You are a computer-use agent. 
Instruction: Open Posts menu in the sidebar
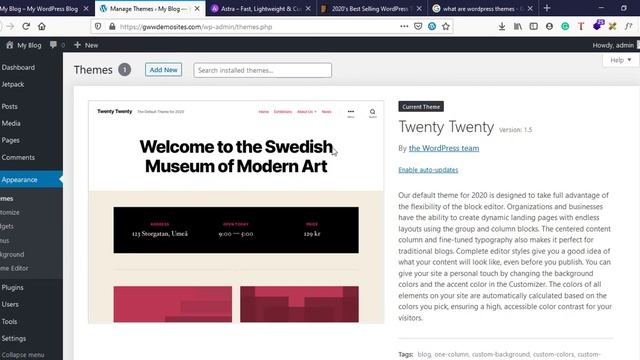pyautogui.click(x=9, y=106)
